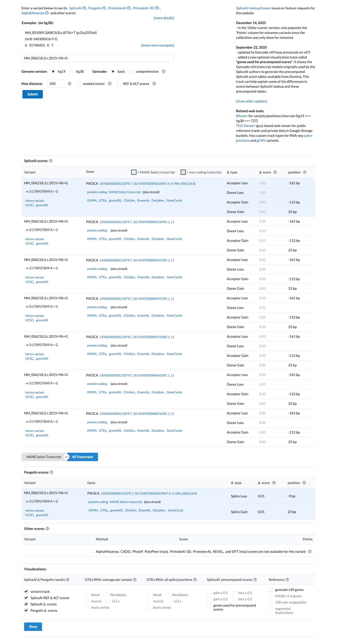Uncheck variant track visualization
This screenshot has width=340, height=644.
(26, 591)
